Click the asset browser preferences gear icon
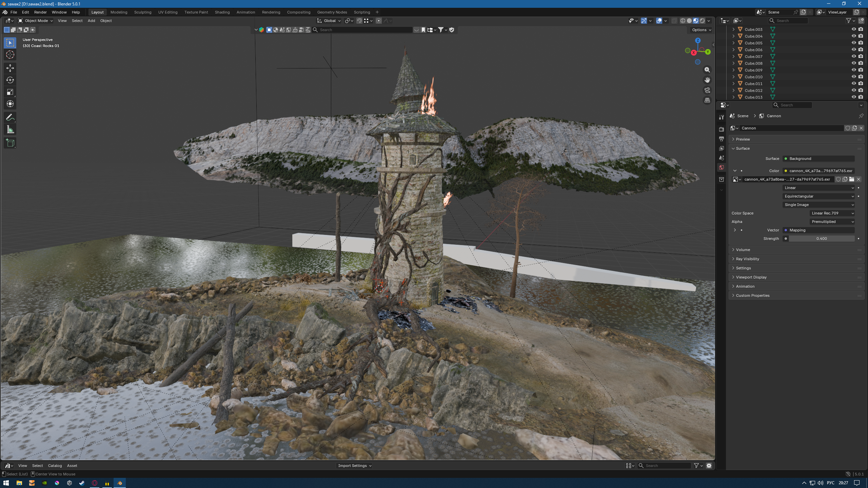 click(709, 466)
